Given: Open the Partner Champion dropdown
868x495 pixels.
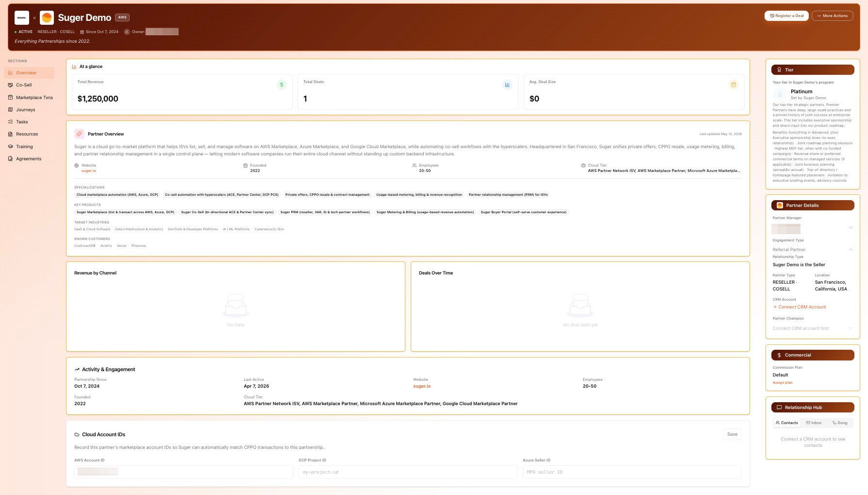Looking at the screenshot, I should (x=813, y=328).
